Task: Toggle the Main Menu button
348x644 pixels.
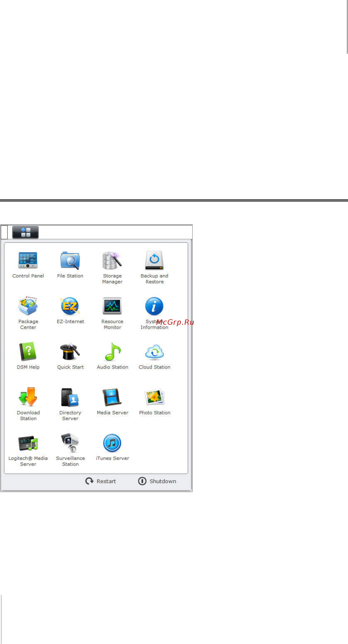Action: 25,232
